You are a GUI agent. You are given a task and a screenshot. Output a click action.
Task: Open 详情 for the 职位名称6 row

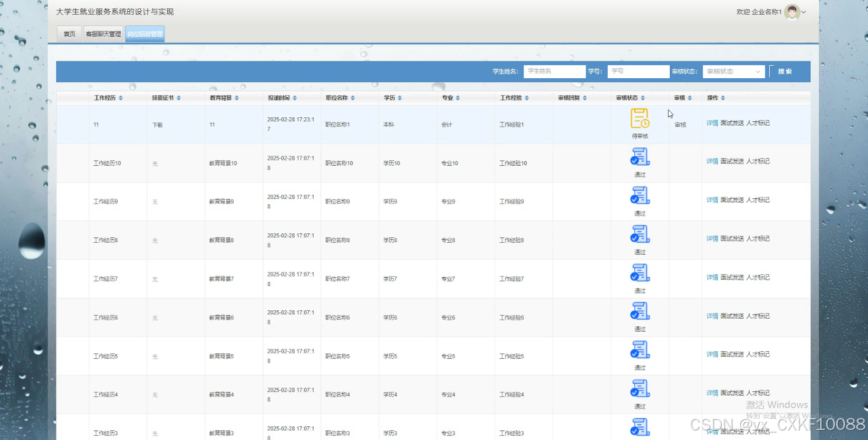click(x=712, y=316)
